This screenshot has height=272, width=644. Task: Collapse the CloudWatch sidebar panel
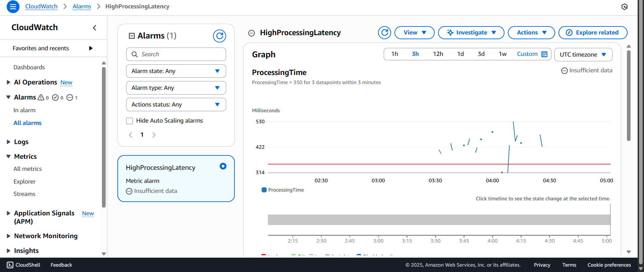pyautogui.click(x=95, y=28)
